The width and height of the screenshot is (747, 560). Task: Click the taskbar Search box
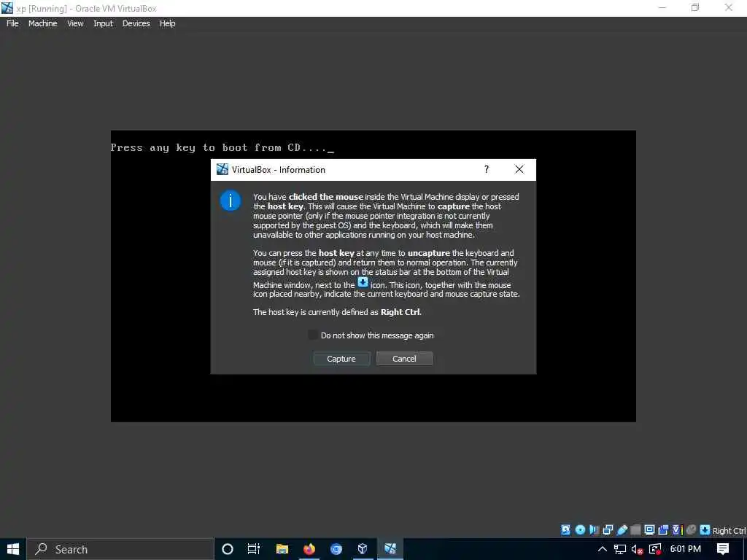click(x=120, y=549)
